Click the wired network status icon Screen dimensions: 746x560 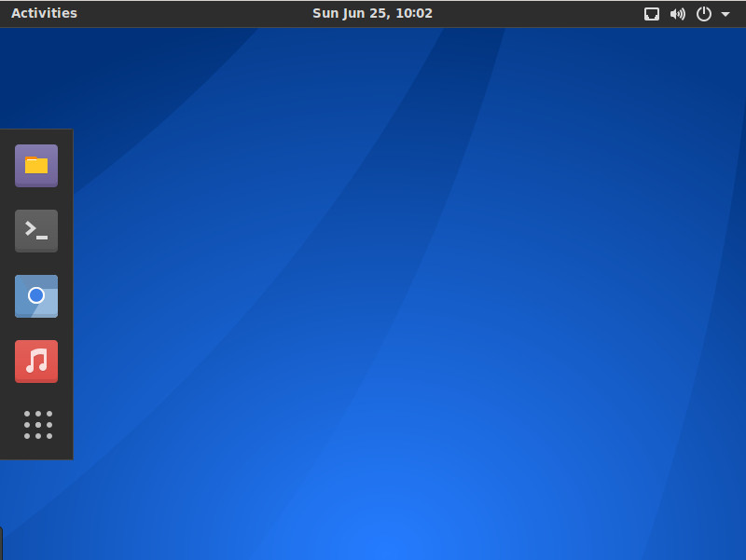tap(652, 14)
